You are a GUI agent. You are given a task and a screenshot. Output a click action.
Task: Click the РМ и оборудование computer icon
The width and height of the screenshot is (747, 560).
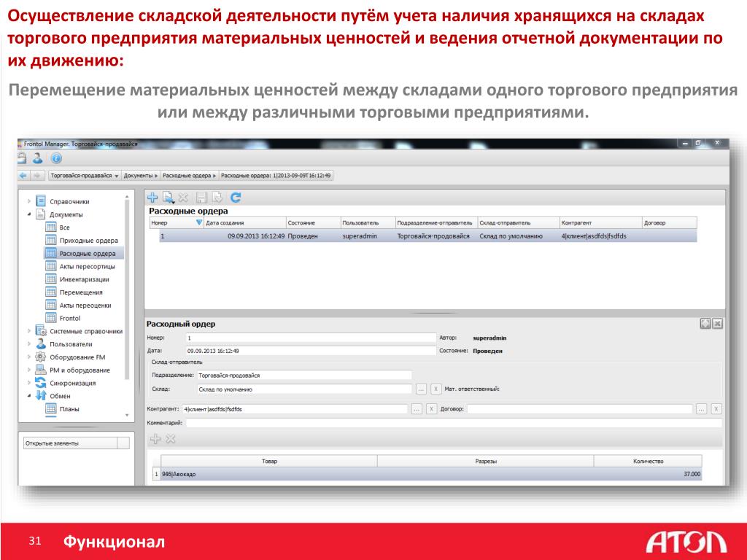pos(41,370)
